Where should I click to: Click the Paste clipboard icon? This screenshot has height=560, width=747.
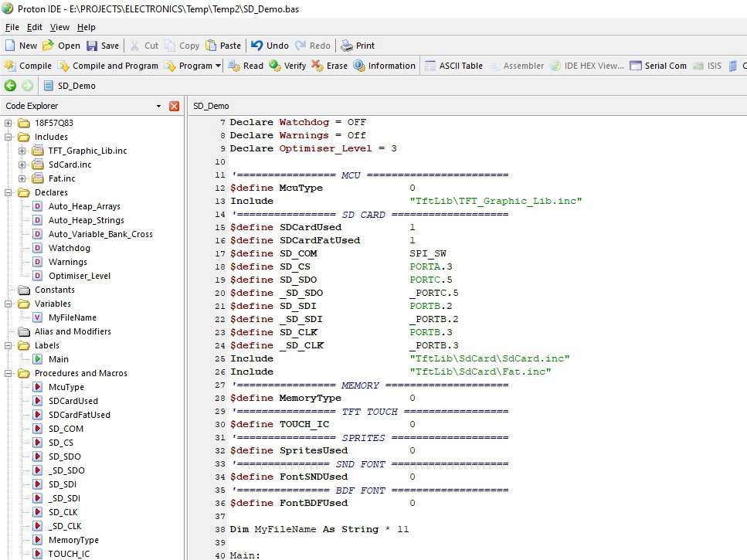[x=211, y=46]
